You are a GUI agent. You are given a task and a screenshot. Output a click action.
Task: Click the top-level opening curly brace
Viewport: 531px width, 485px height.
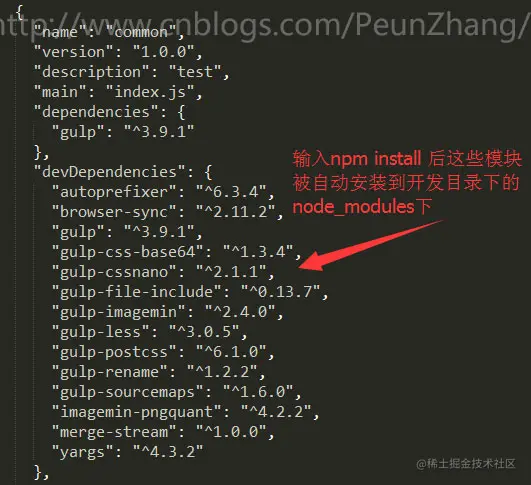(x=20, y=12)
